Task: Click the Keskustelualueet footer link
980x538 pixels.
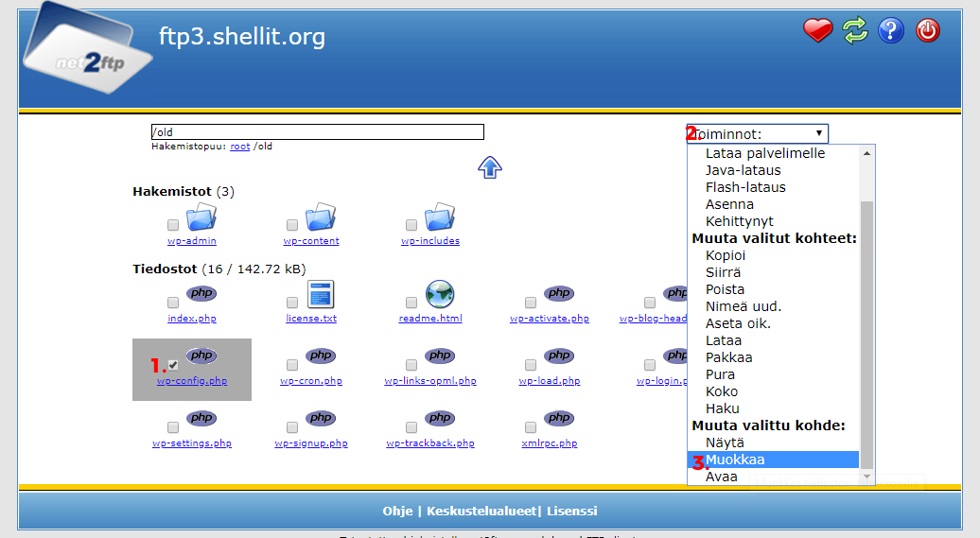Action: pos(481,511)
